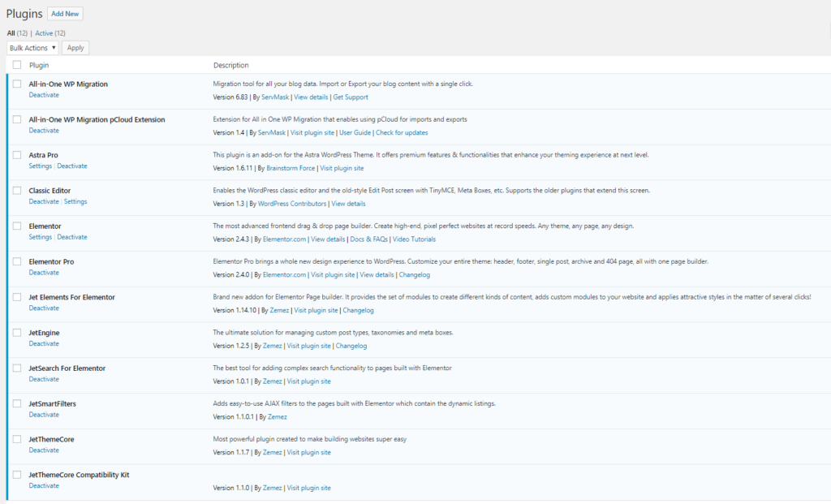This screenshot has width=831, height=504.
Task: Toggle the JetEngine plugin checkbox
Action: tap(17, 333)
